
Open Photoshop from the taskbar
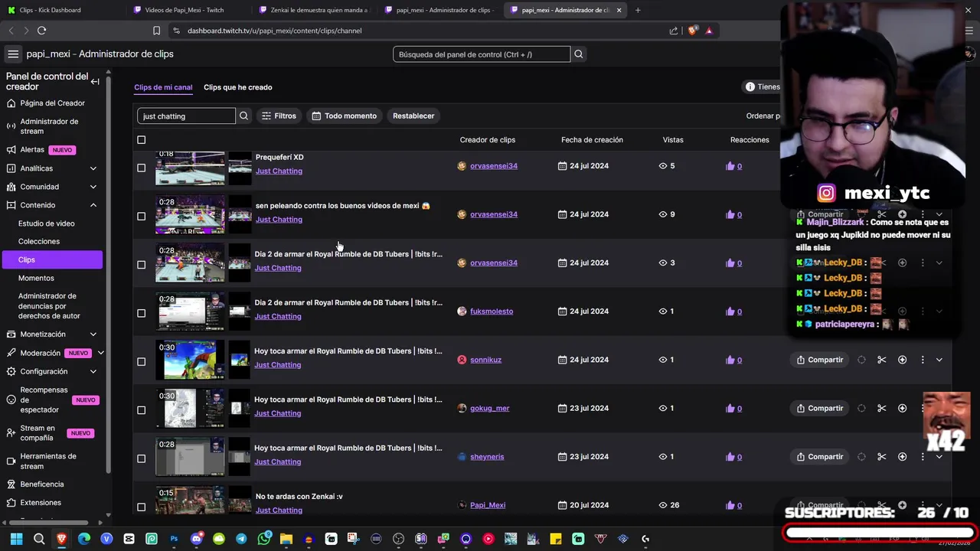[174, 539]
